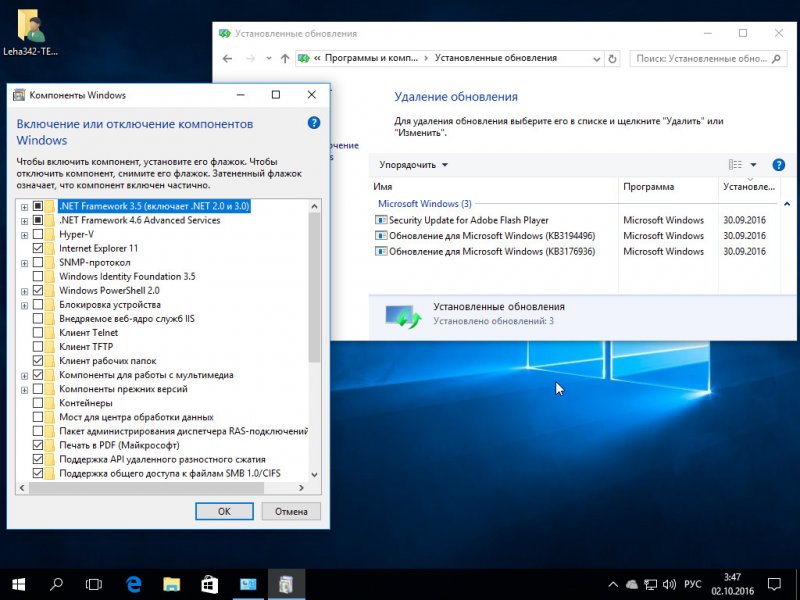Click the back arrow in Installed Updates window
Image resolution: width=800 pixels, height=600 pixels.
(228, 59)
